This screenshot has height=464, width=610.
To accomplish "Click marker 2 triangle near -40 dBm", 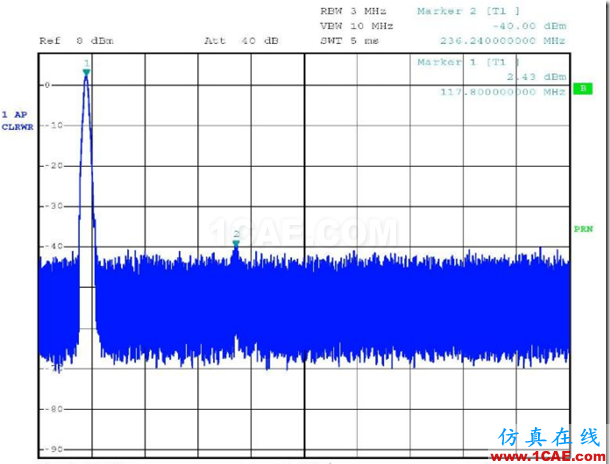I will point(236,243).
